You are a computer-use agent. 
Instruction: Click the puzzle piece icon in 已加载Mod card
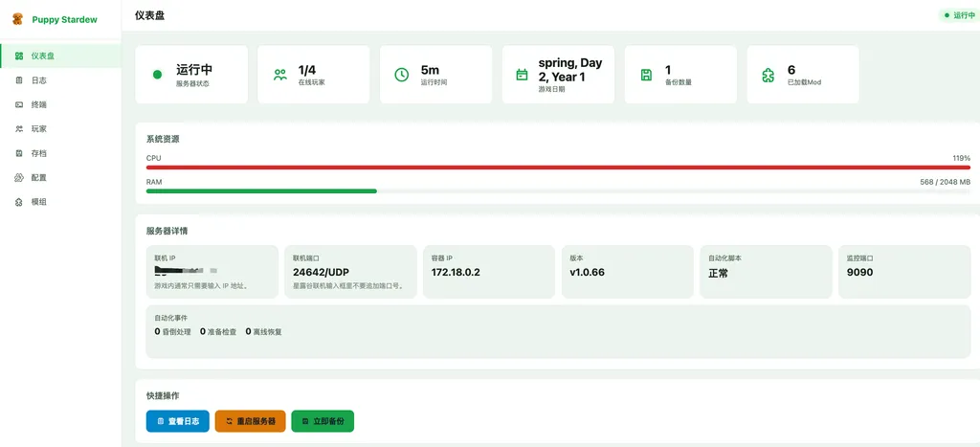pos(768,75)
